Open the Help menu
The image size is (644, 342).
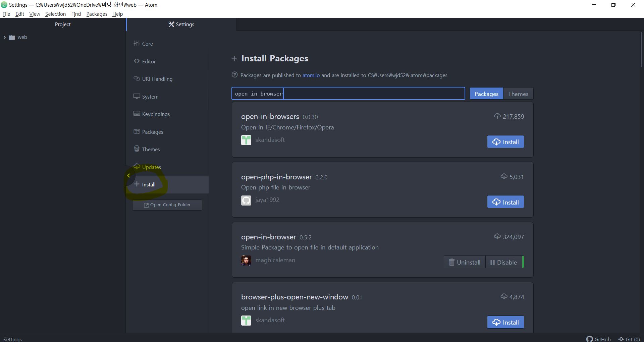point(117,14)
